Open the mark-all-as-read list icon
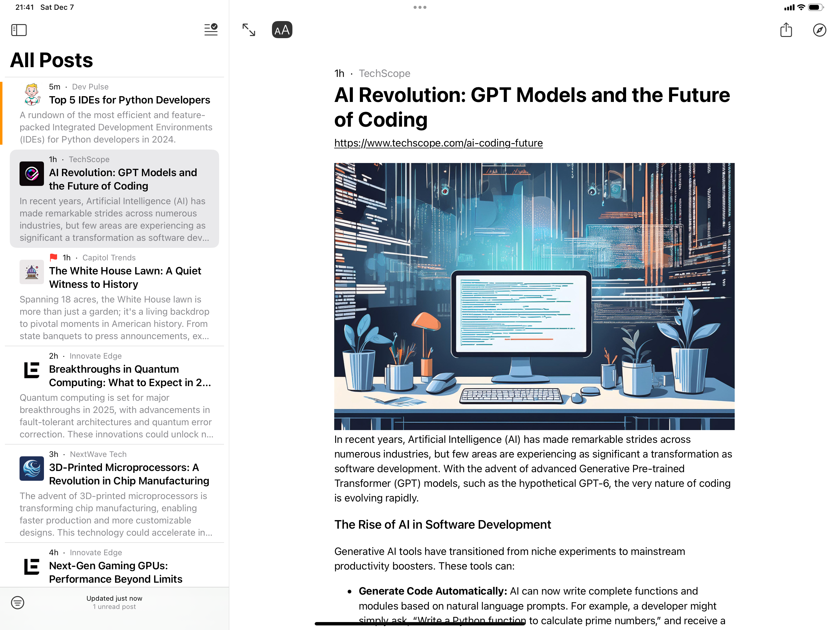Screen dimensions: 840x630 [x=211, y=30]
